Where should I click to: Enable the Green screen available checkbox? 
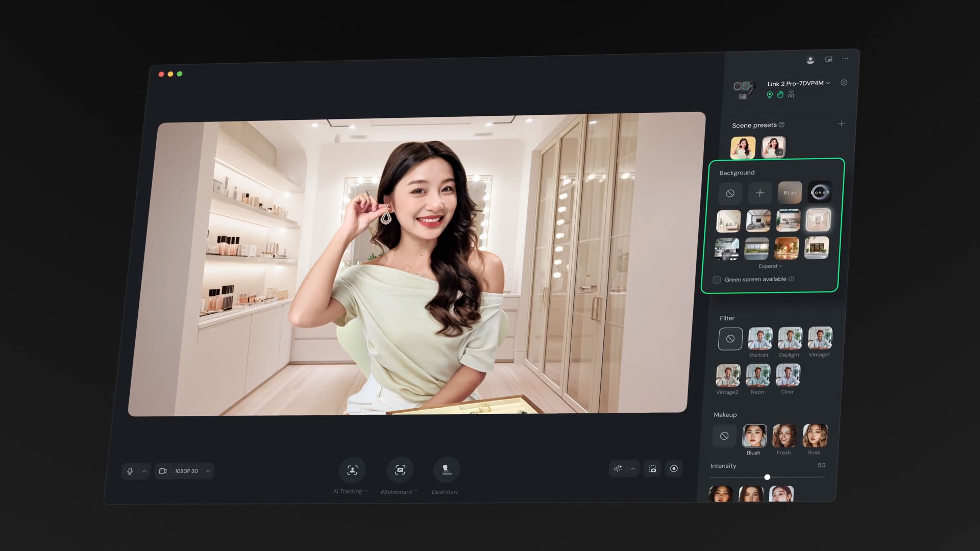click(x=717, y=280)
